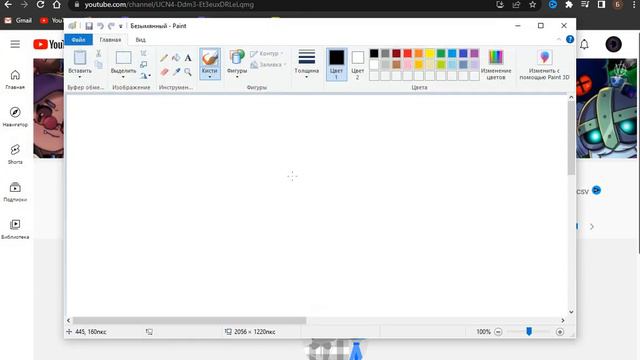
Task: Click the horizontal scrollbar in Paint
Action: tap(189, 320)
